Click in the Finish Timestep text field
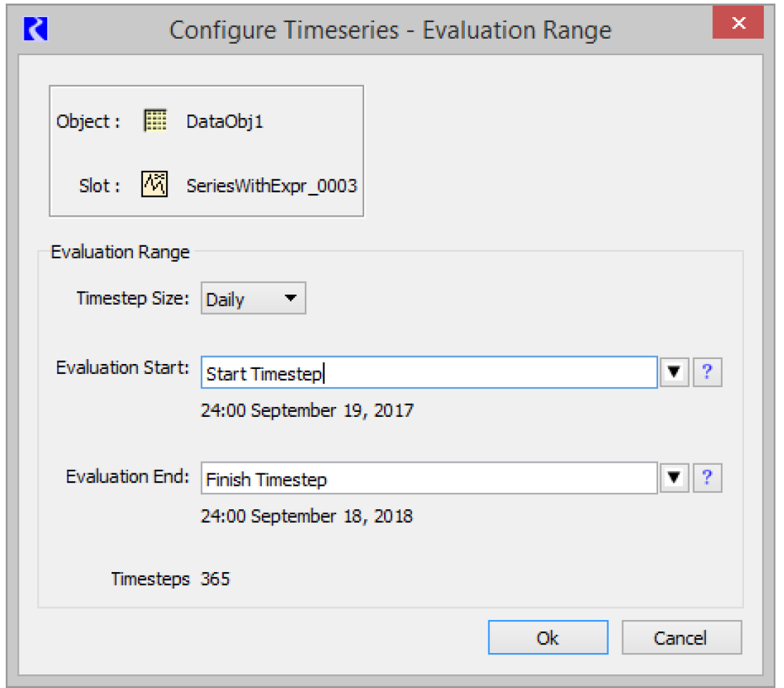The height and width of the screenshot is (688, 784). click(429, 478)
